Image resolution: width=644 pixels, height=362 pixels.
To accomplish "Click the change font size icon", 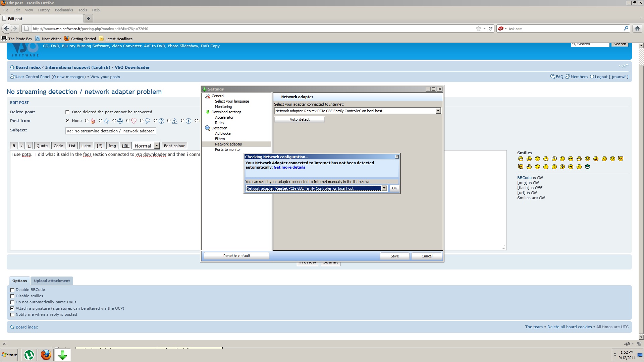I will click(624, 66).
